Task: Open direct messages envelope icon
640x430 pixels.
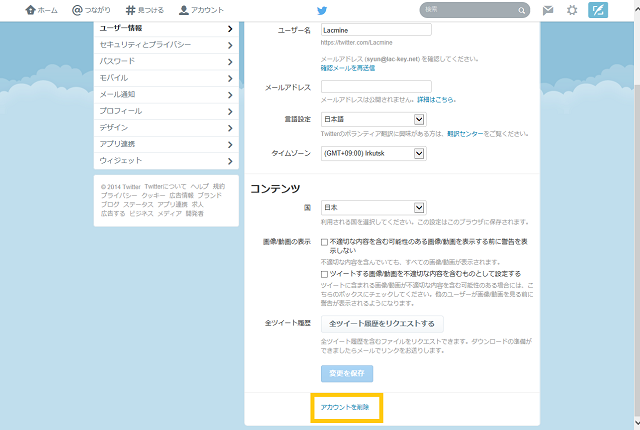Action: pyautogui.click(x=548, y=10)
